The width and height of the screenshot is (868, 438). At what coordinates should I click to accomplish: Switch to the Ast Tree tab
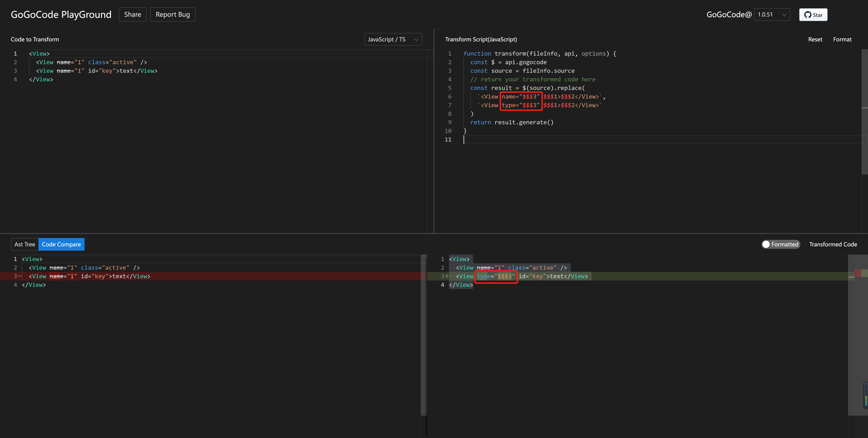(24, 244)
